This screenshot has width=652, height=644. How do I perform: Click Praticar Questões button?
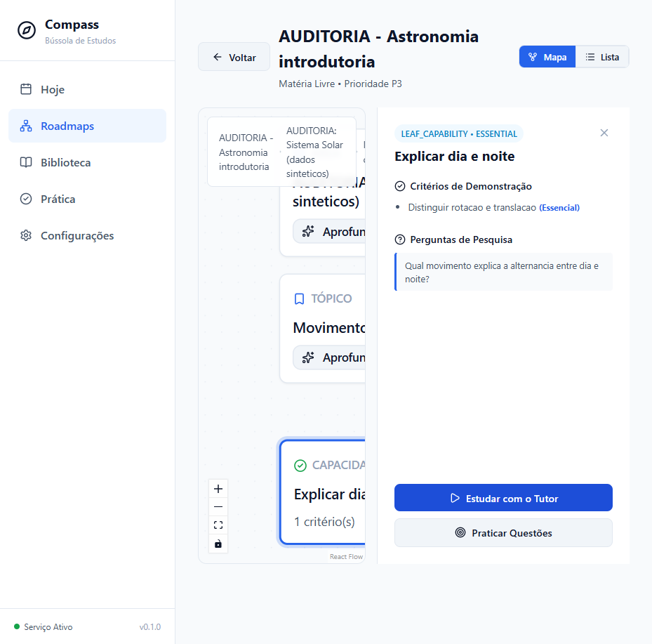[x=503, y=533]
